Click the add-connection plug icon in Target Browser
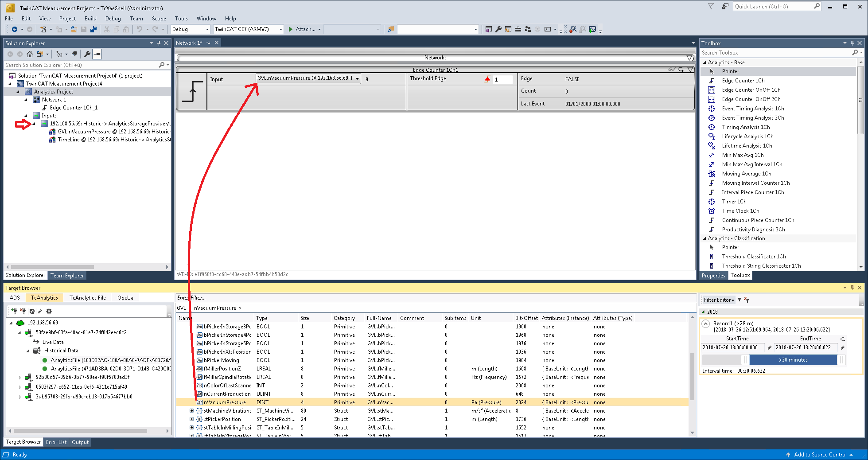 (14, 311)
